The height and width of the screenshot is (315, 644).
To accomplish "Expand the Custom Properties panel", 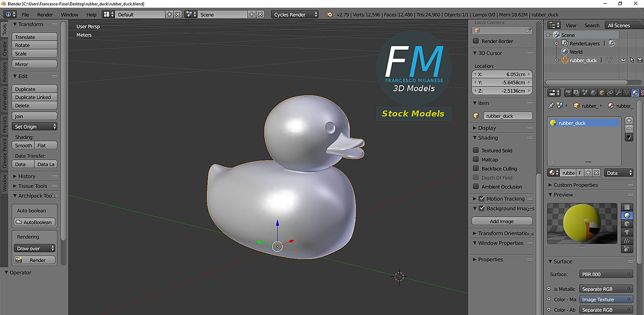I will pyautogui.click(x=575, y=185).
